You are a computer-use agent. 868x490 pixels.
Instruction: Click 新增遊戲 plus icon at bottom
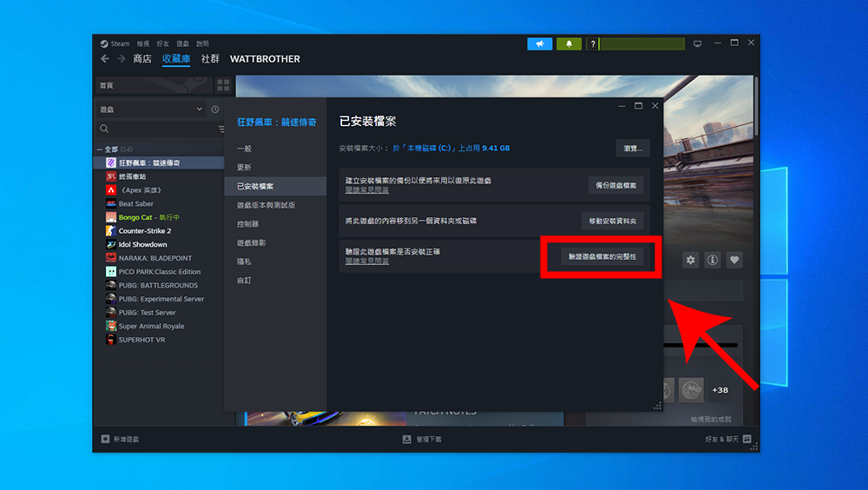105,439
